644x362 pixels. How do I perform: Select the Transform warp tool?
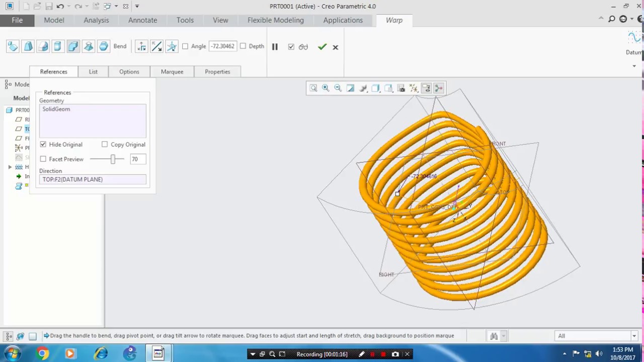tap(13, 47)
